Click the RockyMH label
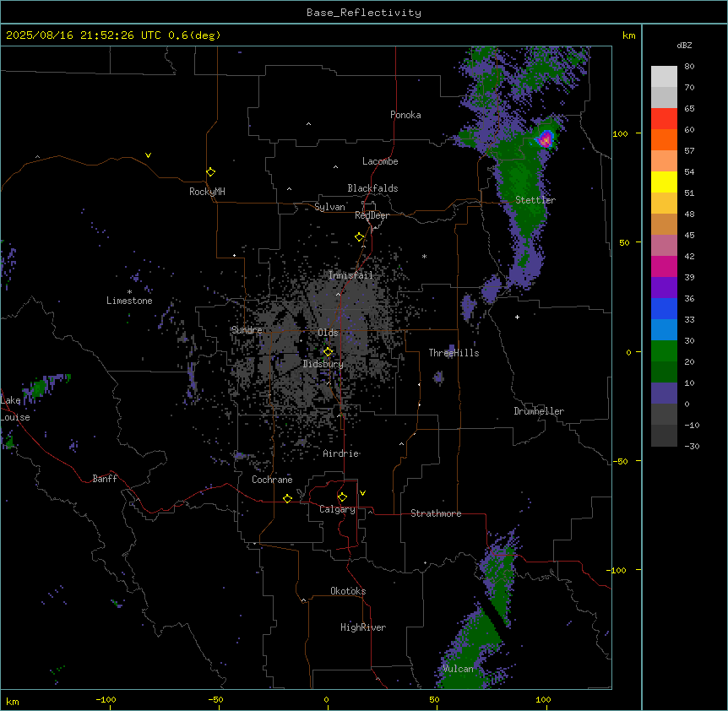Viewport: 728px width, 711px height. [207, 192]
